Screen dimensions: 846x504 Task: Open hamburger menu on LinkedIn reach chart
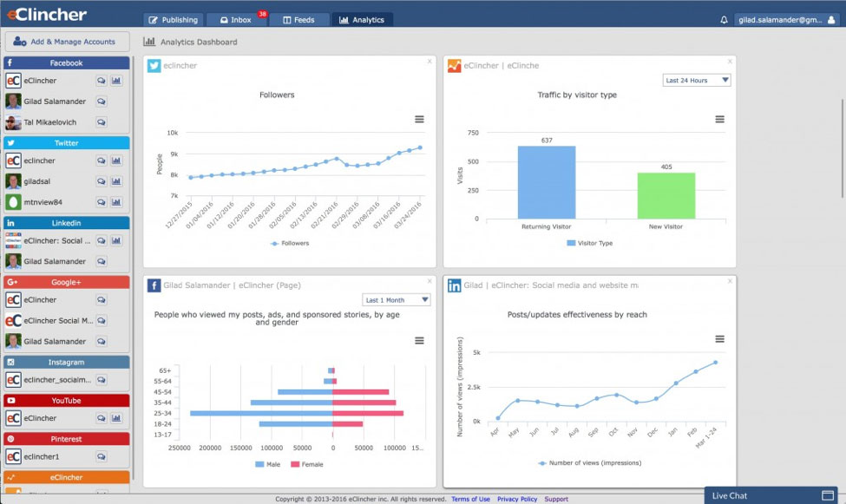pyautogui.click(x=719, y=339)
